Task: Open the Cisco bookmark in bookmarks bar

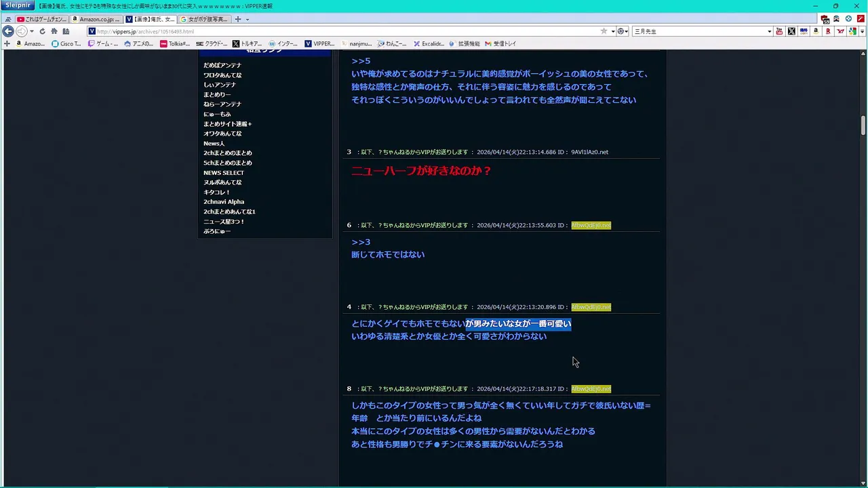Action: pos(66,44)
